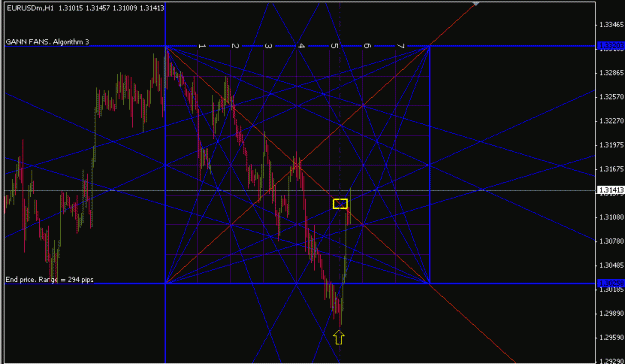Click the blue 1.33203 price level tag

pos(610,46)
